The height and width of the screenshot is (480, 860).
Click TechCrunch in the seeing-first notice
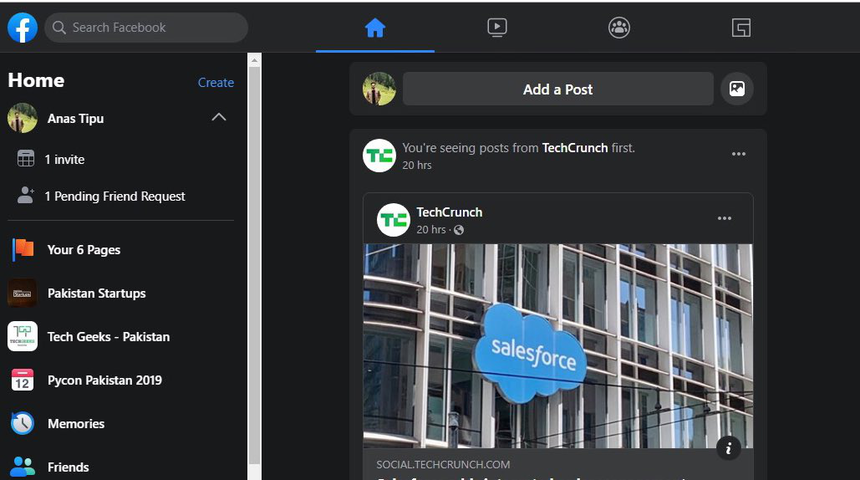pyautogui.click(x=574, y=148)
